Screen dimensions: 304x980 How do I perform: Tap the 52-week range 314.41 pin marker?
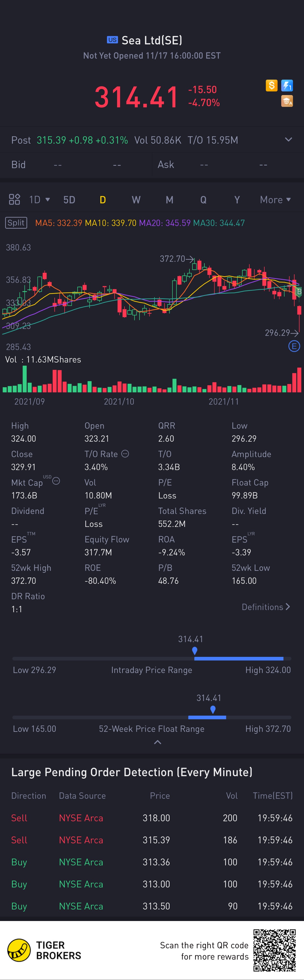click(213, 709)
